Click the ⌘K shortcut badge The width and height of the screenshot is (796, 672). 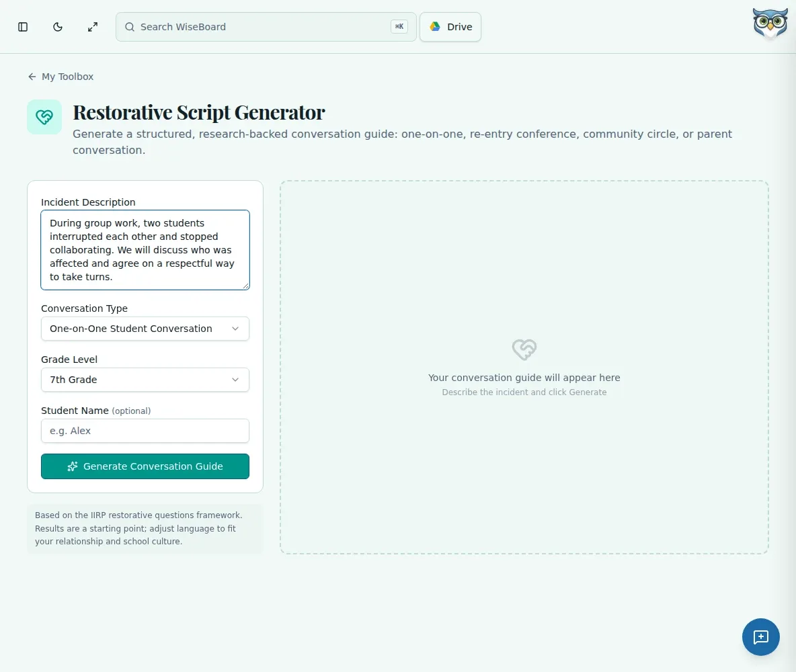[399, 26]
